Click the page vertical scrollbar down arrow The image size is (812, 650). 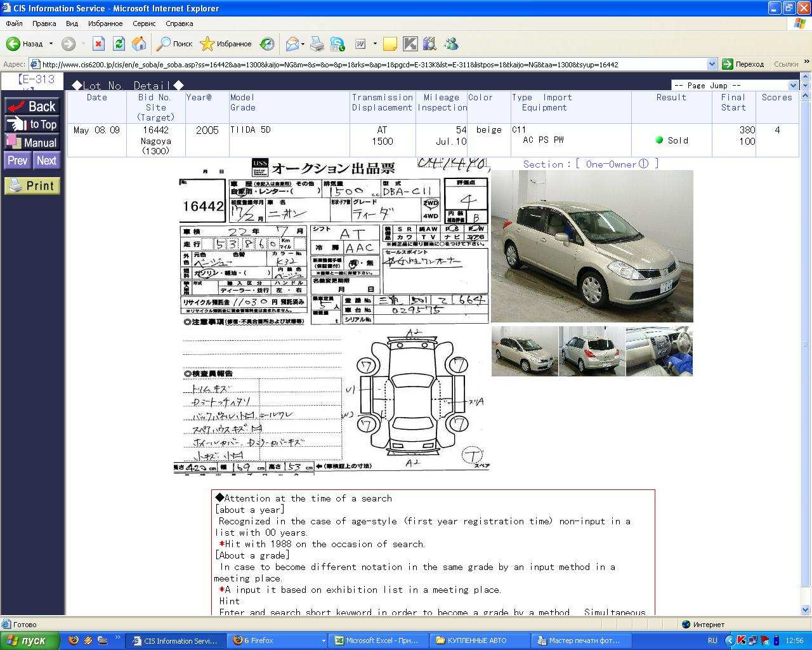coord(806,610)
